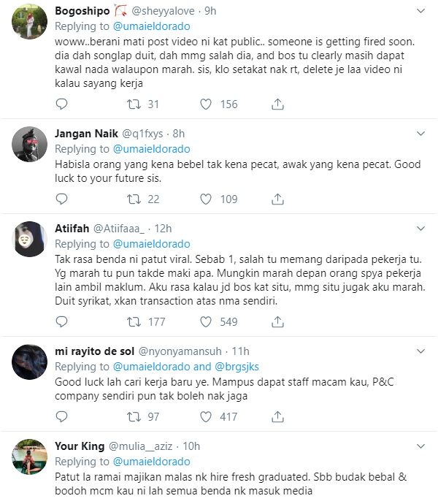The height and width of the screenshot is (504, 438).
Task: Retweet Jangan Naik's tweet
Action: click(134, 199)
